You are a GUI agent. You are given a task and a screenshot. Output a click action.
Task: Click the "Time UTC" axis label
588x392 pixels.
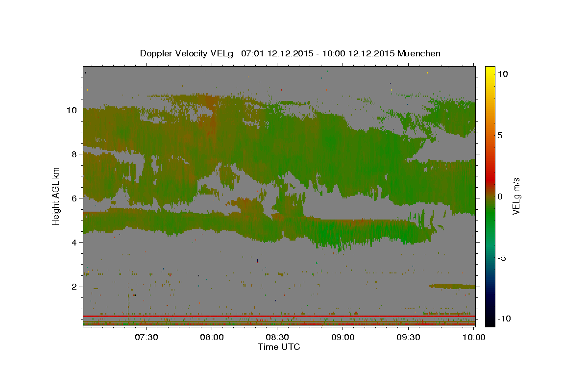tap(279, 347)
